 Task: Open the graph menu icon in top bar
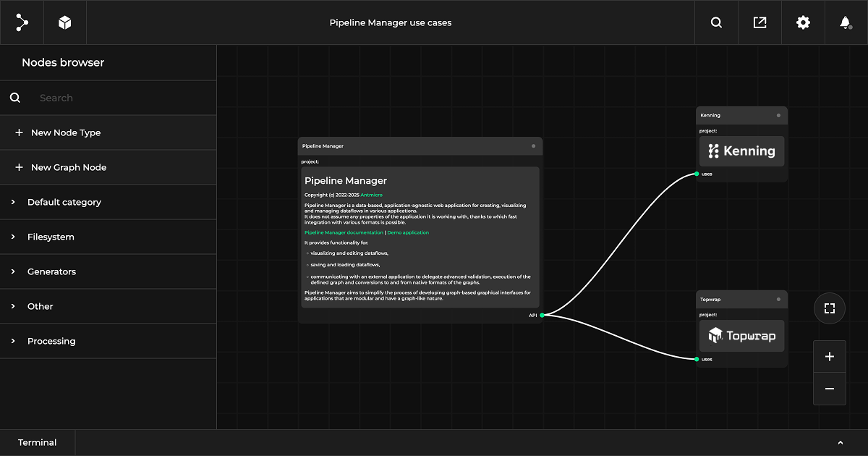click(22, 22)
